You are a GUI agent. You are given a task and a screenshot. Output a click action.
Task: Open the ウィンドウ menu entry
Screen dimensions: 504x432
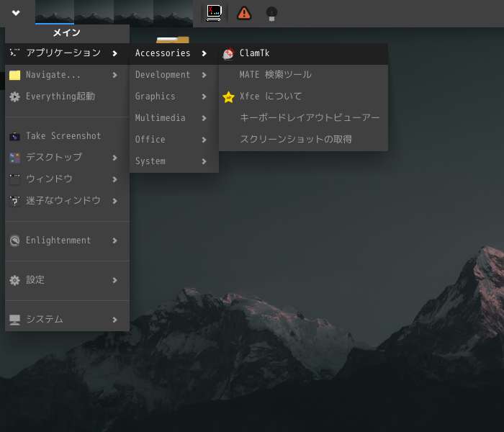pyautogui.click(x=67, y=179)
